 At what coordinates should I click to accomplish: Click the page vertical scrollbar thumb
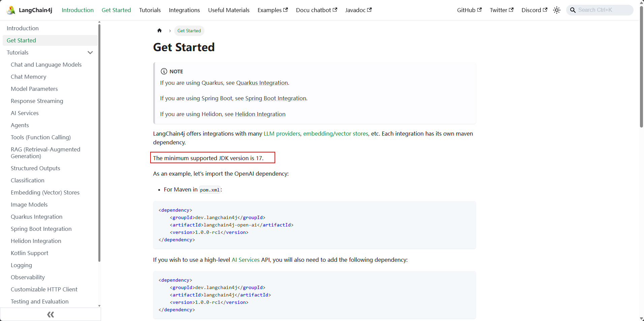[x=641, y=67]
